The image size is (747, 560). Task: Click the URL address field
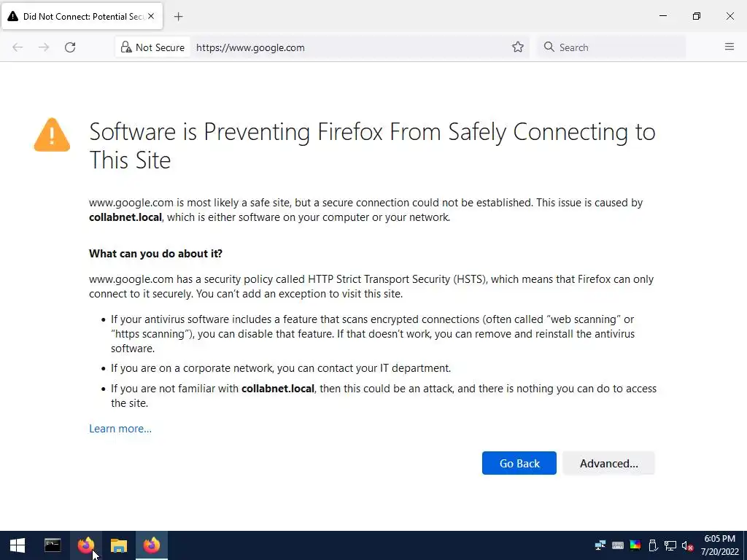(x=350, y=47)
